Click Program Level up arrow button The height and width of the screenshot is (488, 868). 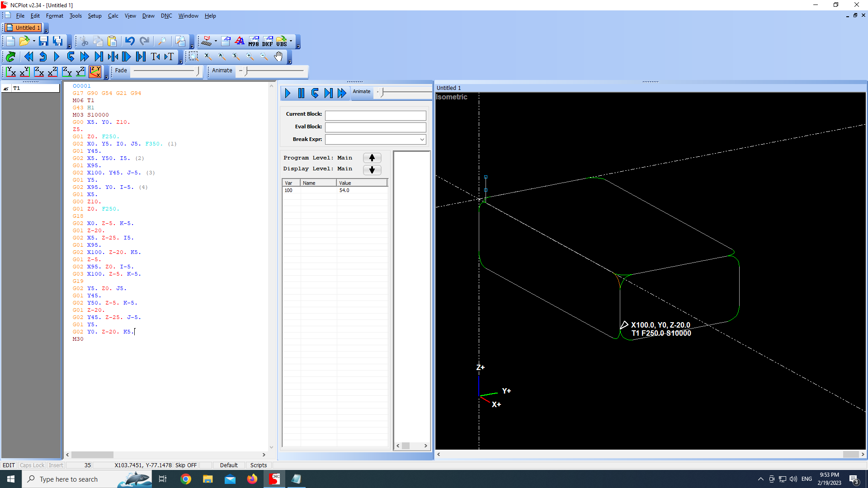pos(372,158)
